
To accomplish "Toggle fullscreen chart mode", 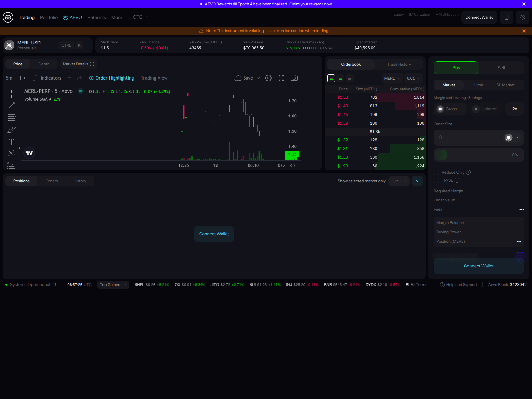I will click(281, 78).
